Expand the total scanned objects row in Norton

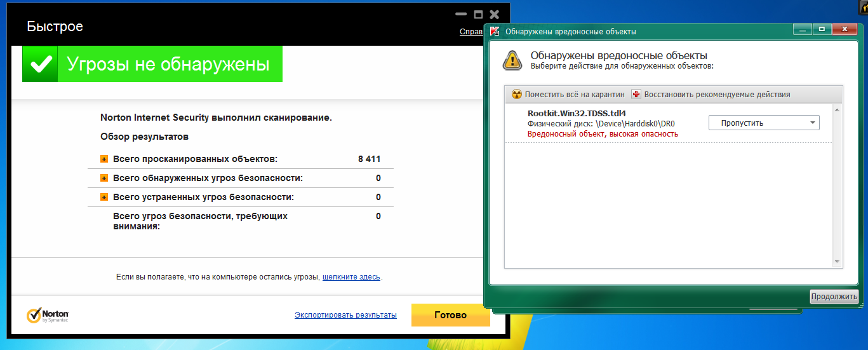tap(104, 159)
